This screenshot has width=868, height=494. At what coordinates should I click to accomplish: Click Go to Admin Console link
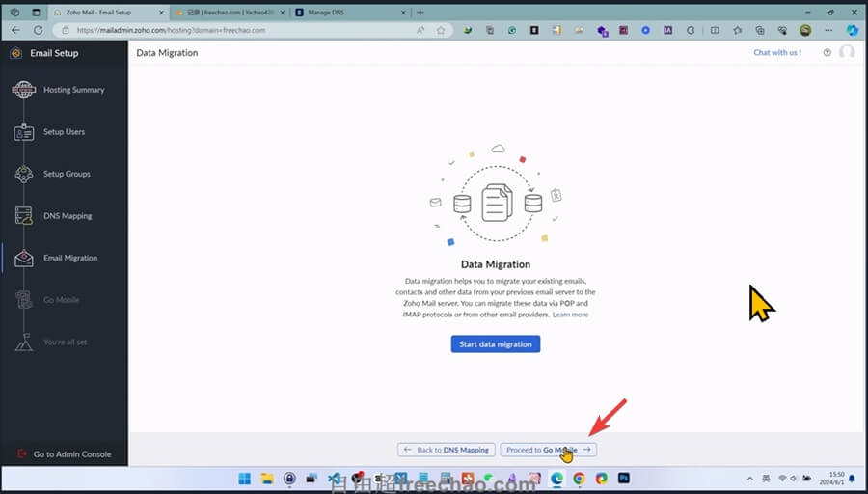point(72,454)
